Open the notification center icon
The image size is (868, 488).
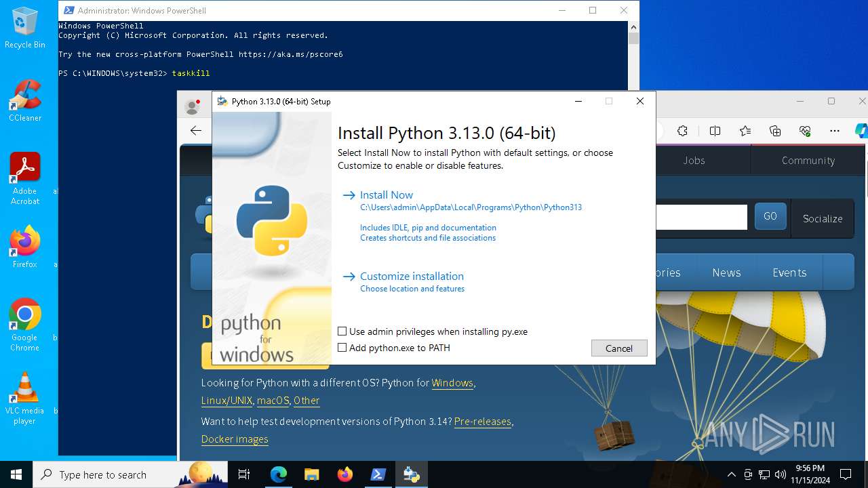pyautogui.click(x=846, y=474)
